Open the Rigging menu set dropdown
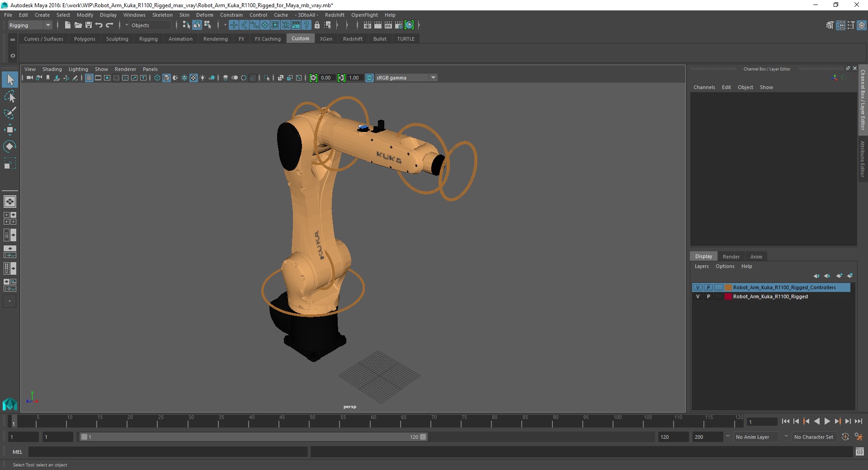The height and width of the screenshot is (470, 868). click(x=30, y=25)
